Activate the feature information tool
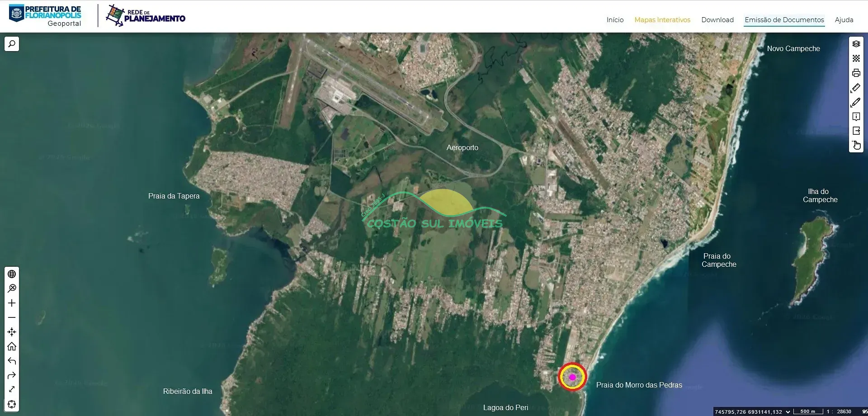 [856, 117]
